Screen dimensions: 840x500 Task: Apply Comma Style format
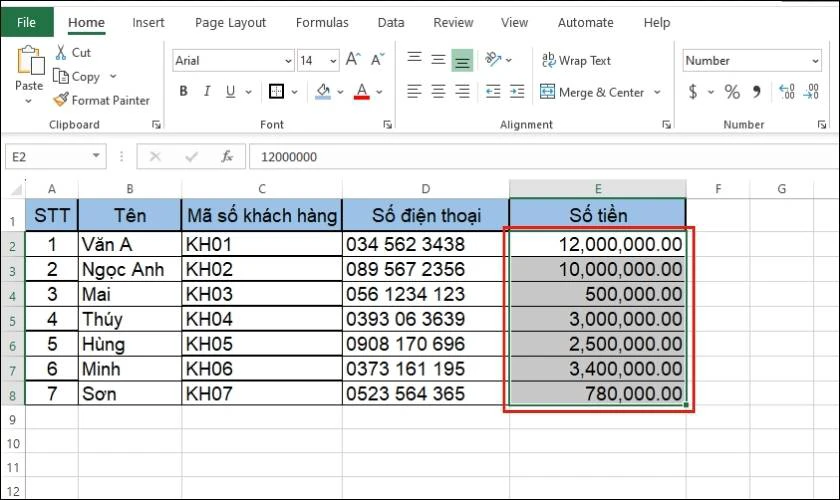coord(756,92)
